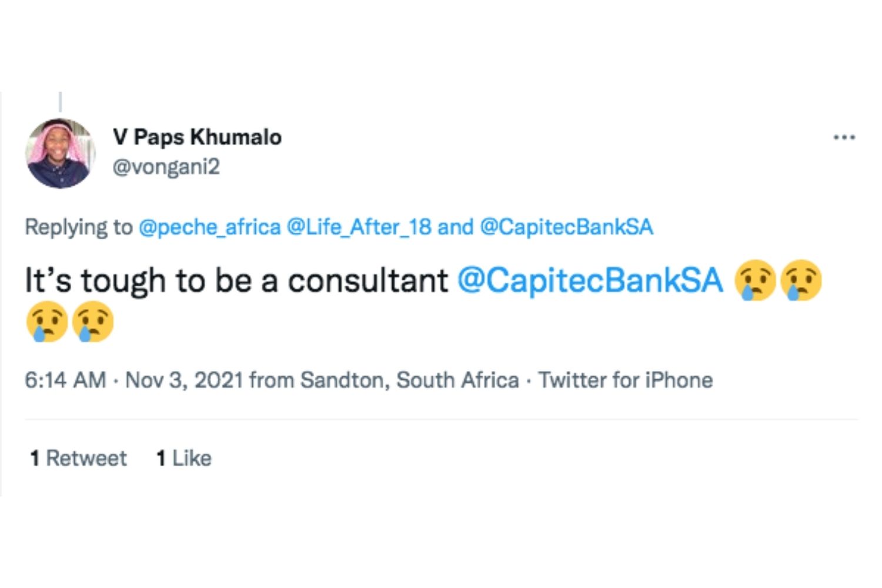
Task: Click the "Replying to" label
Action: tap(78, 227)
